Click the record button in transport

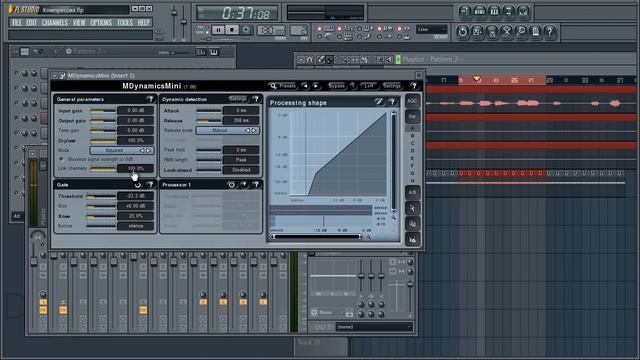(x=246, y=30)
